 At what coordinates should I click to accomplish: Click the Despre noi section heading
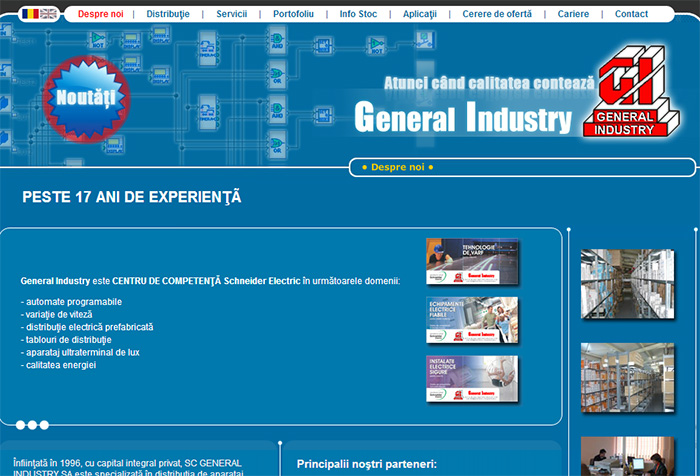coord(398,167)
